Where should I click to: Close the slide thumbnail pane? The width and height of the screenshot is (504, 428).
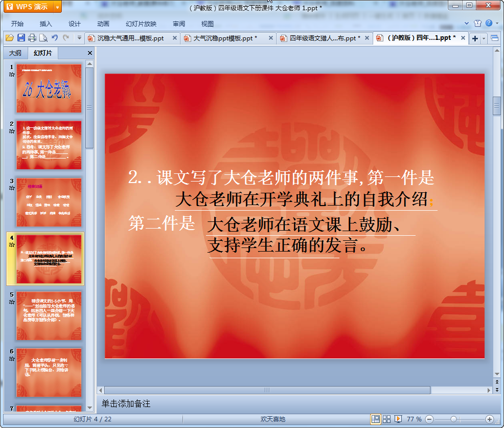[90, 53]
